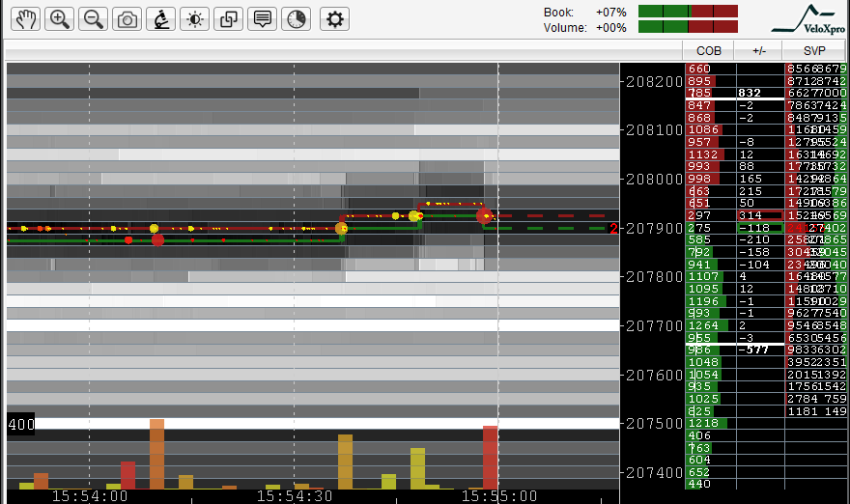Take a chart snapshot with camera icon

(x=127, y=20)
